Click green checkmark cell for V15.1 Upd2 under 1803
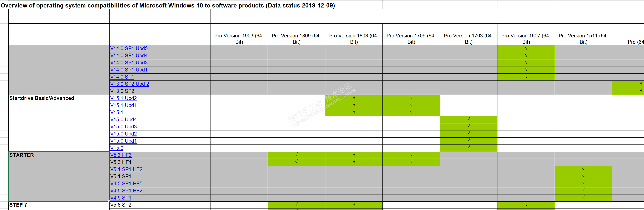The width and height of the screenshot is (644, 210). point(354,98)
